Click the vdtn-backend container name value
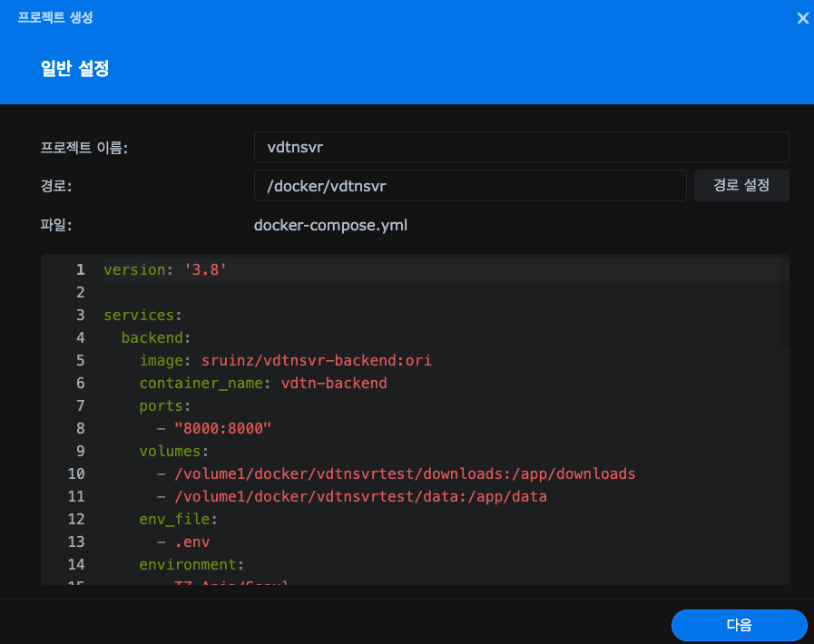814x644 pixels. coord(334,383)
